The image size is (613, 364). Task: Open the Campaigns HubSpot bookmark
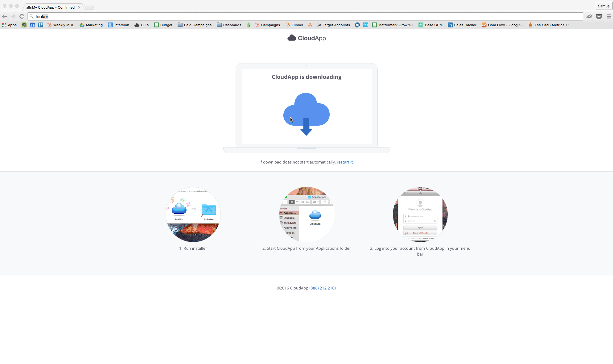coord(268,25)
